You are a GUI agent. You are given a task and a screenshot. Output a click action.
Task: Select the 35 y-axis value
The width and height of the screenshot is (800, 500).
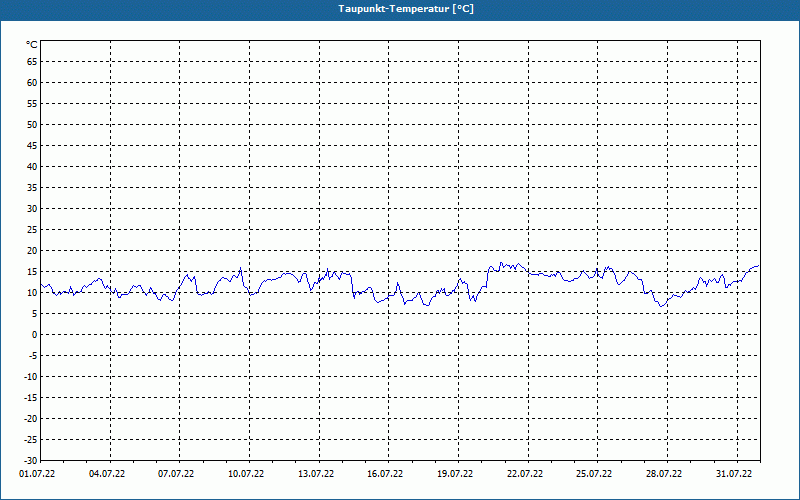[x=32, y=188]
